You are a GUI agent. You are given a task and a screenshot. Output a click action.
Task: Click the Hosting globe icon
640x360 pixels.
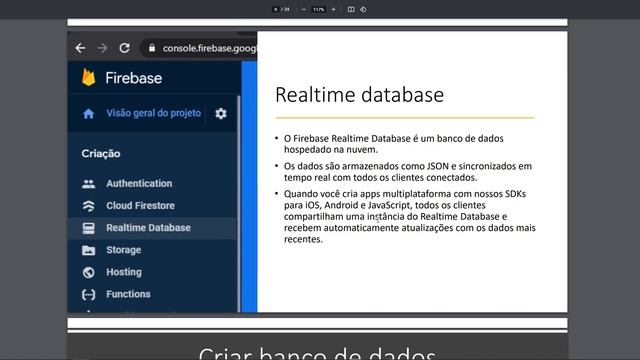[x=89, y=272]
